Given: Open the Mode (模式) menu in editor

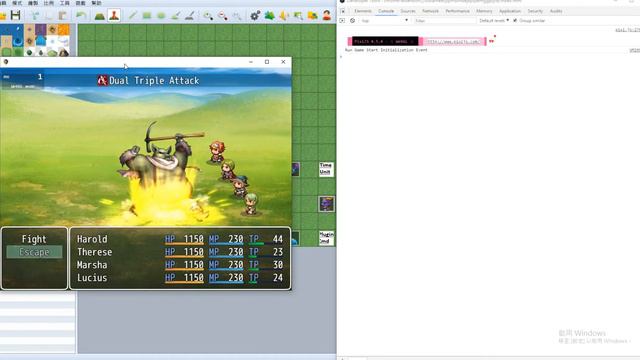Looking at the screenshot, I should (x=17, y=3).
